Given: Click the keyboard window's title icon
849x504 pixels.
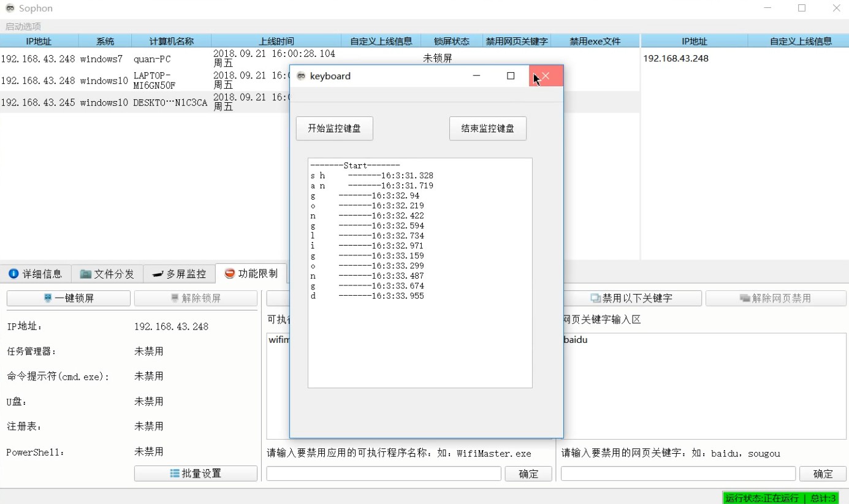Looking at the screenshot, I should (x=301, y=76).
